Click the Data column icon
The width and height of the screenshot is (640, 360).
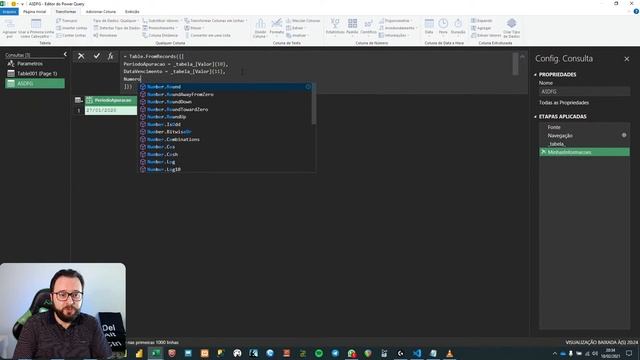429,25
